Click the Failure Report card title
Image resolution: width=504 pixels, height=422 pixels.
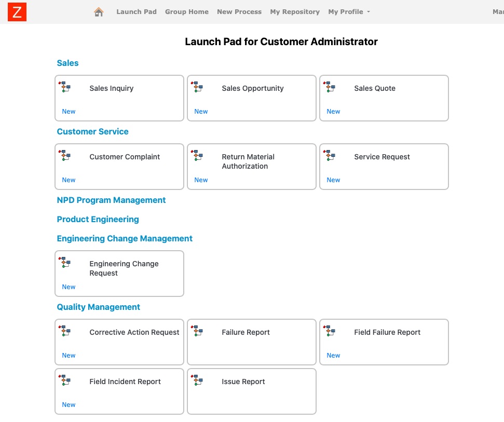pos(246,332)
